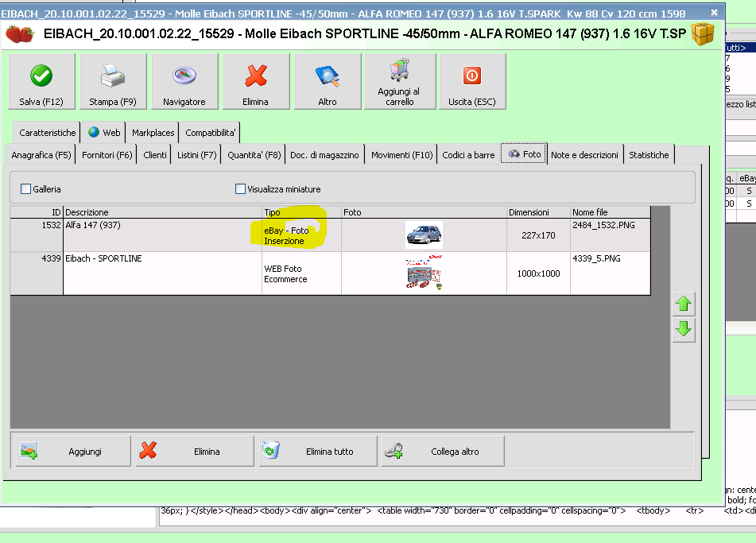Open the Note e descrizioni tab

[584, 155]
